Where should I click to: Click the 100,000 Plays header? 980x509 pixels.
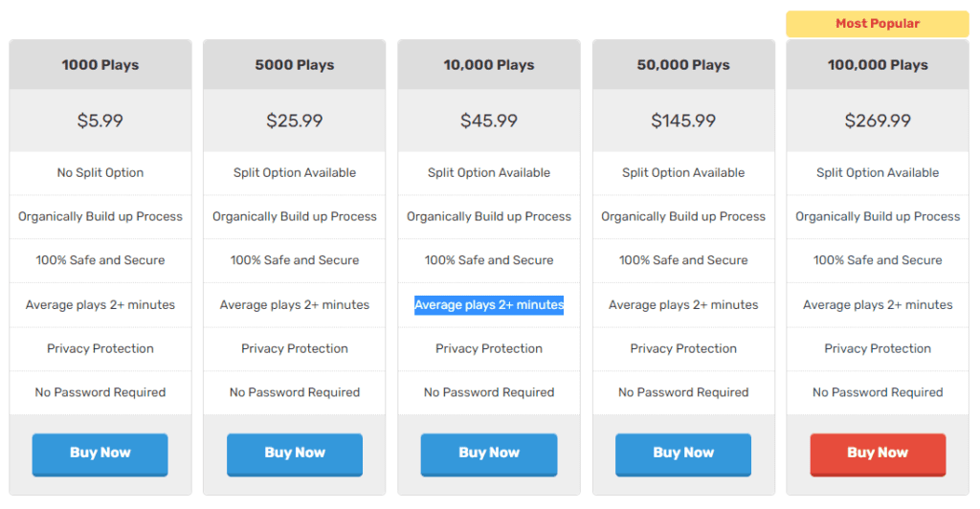click(x=878, y=64)
